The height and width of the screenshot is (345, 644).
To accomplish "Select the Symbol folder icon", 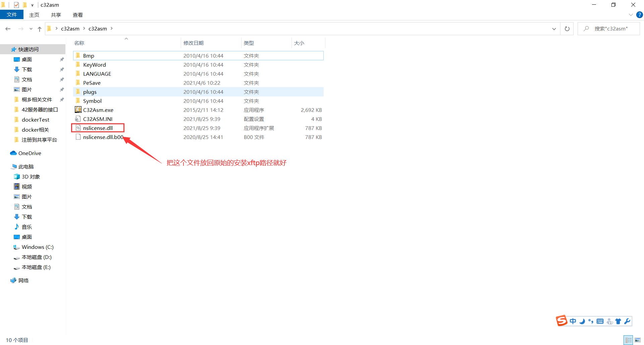I will coord(78,100).
